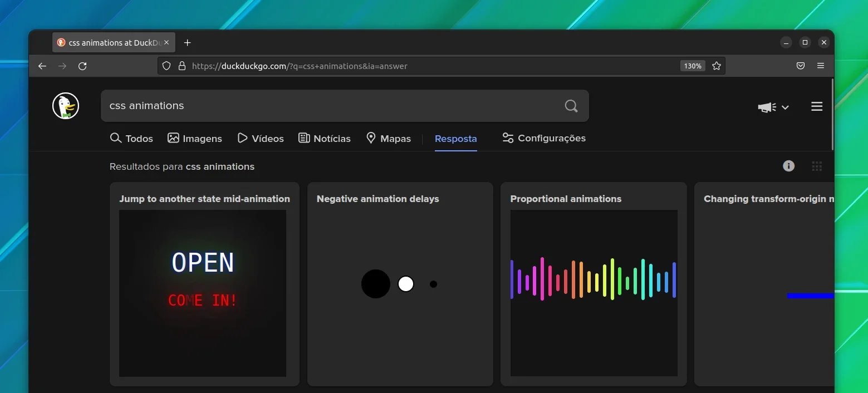Click the page vertical scrollbar
Image resolution: width=868 pixels, height=393 pixels.
coord(832,114)
